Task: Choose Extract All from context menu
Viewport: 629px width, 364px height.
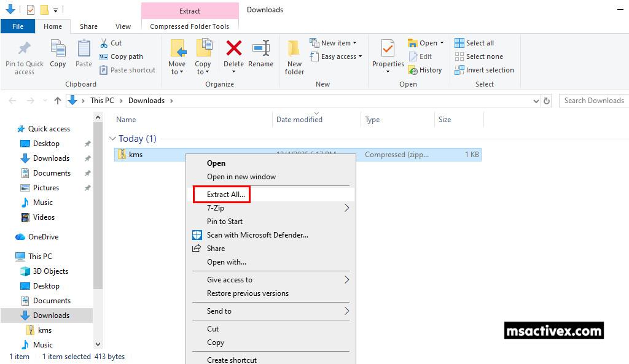Action: tap(226, 195)
